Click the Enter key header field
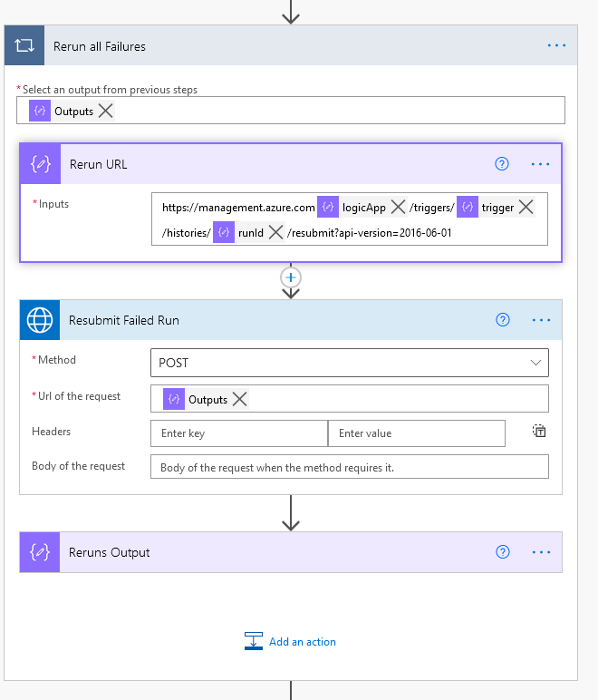598x700 pixels. point(238,433)
